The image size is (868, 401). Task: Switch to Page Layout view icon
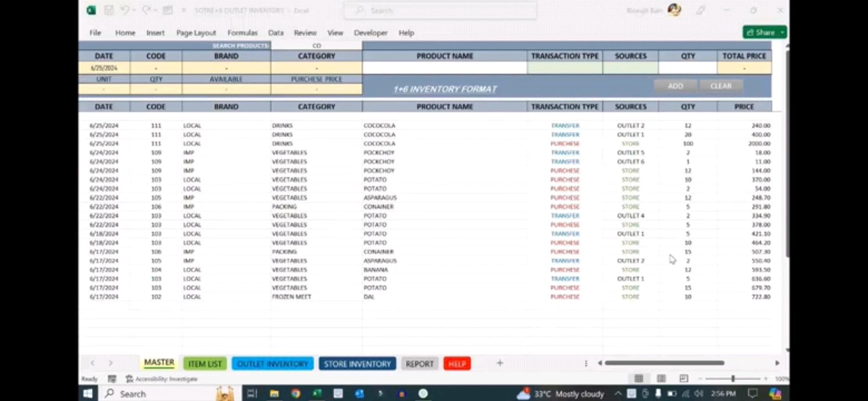(661, 378)
